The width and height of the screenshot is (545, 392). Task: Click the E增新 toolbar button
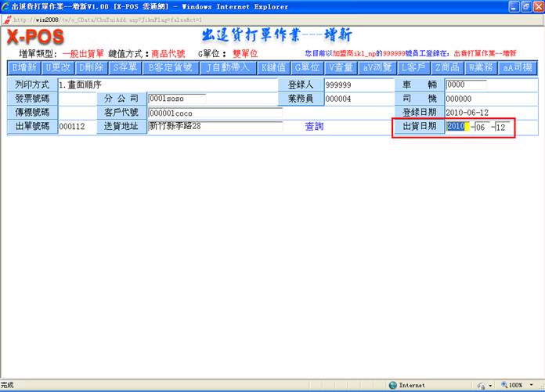[x=24, y=67]
